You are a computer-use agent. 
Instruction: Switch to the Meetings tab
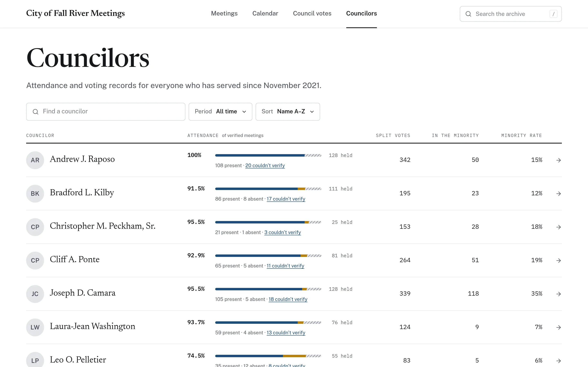coord(224,13)
